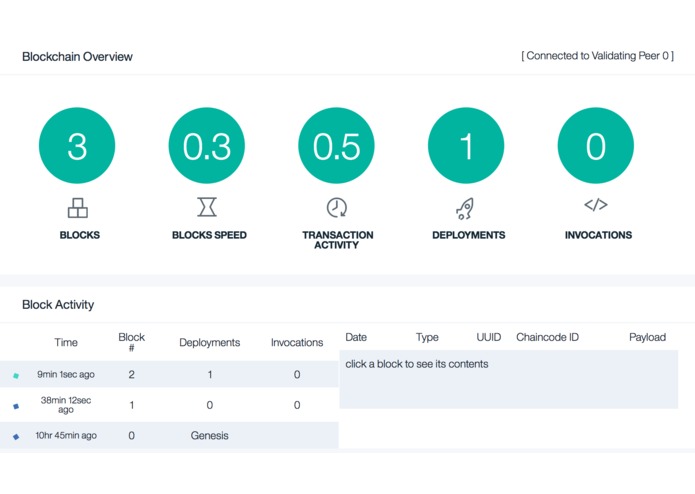
Task: Click block number 0 cell
Action: pos(132,436)
